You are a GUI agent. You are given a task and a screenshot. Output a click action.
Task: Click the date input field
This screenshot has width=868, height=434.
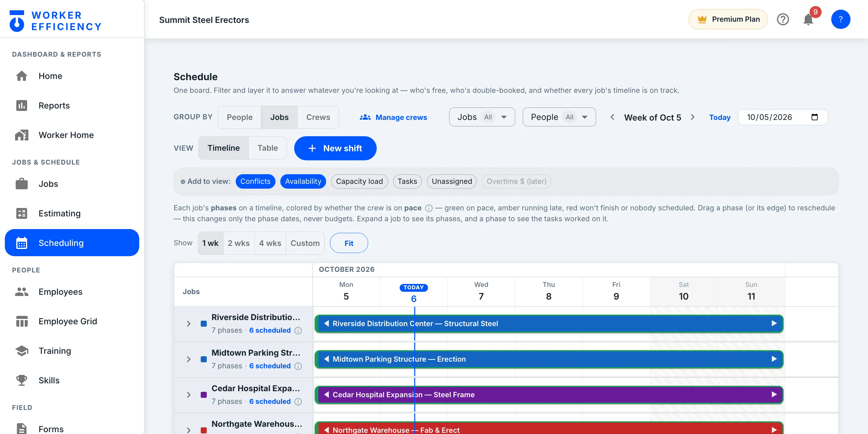(782, 117)
